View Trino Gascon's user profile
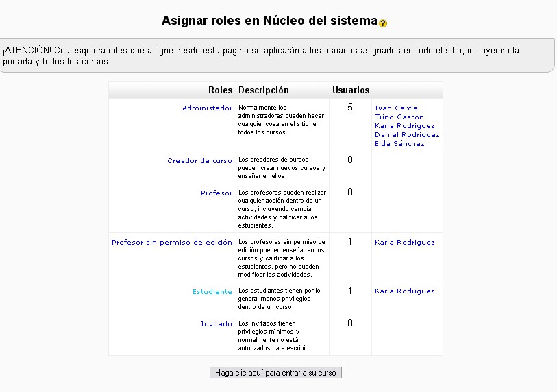The height and width of the screenshot is (392, 557). tap(399, 117)
